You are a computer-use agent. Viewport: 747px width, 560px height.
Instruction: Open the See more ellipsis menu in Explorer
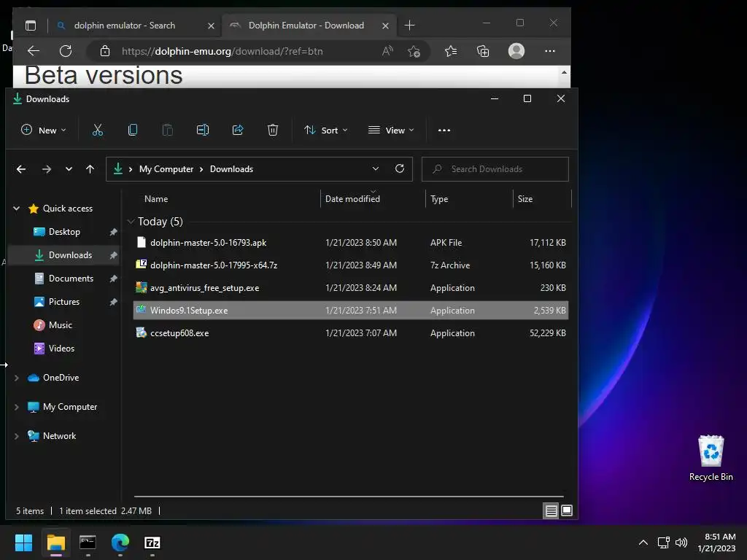pyautogui.click(x=444, y=130)
